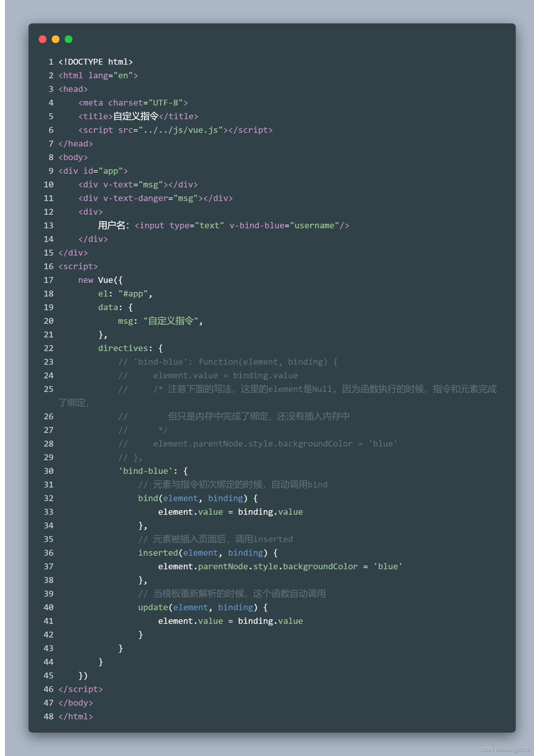Click the directives: { line
Screen dimensions: 534x756
pos(130,348)
